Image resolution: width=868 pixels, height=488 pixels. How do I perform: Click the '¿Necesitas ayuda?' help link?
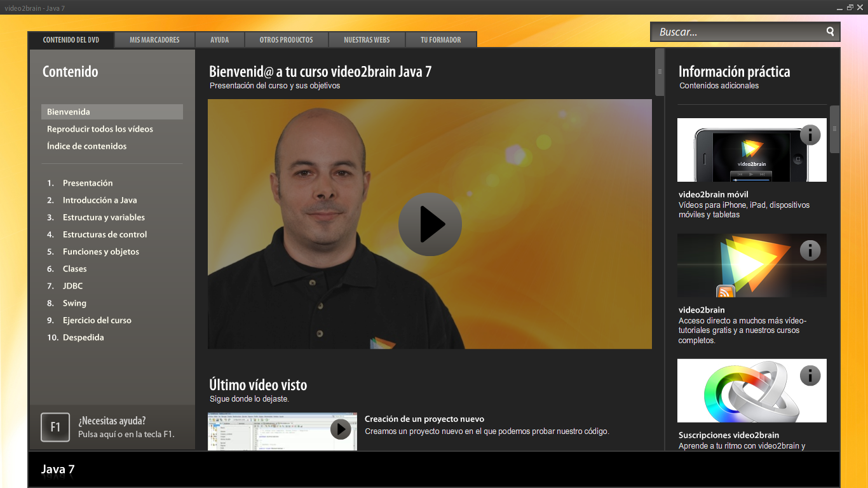[112, 421]
